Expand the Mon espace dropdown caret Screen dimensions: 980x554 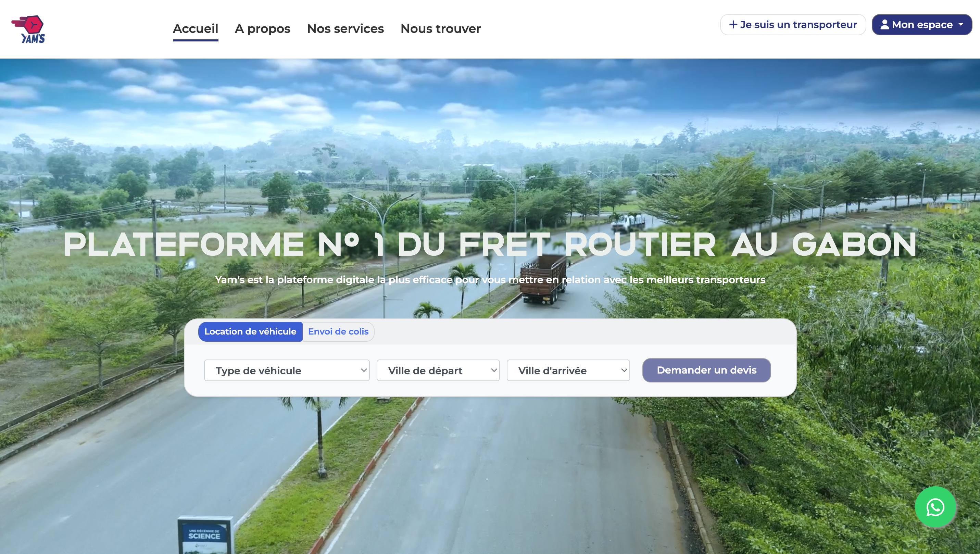click(961, 25)
